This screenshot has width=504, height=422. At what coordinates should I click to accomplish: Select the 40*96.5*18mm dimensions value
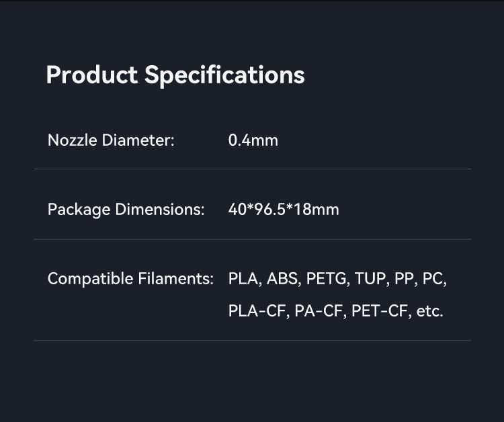tap(284, 210)
